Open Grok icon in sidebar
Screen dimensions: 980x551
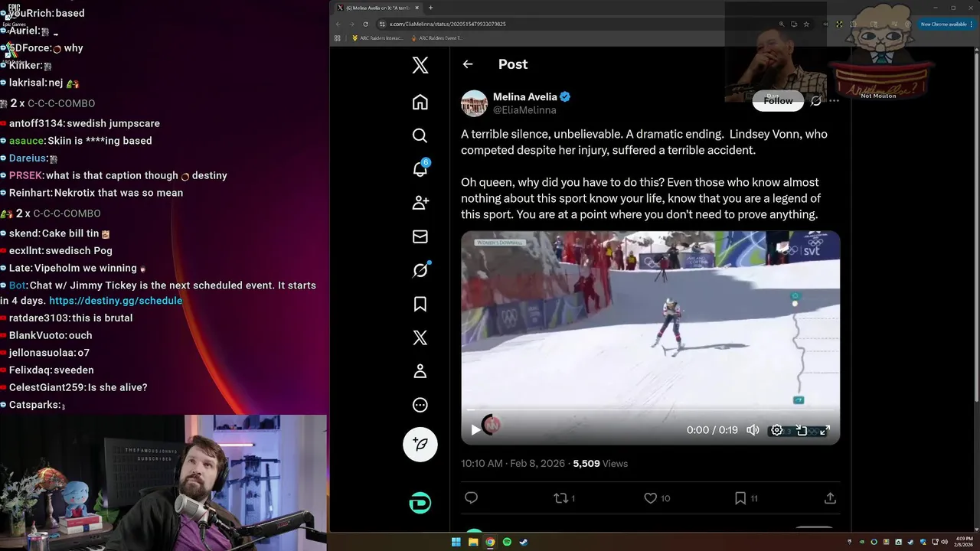click(420, 269)
